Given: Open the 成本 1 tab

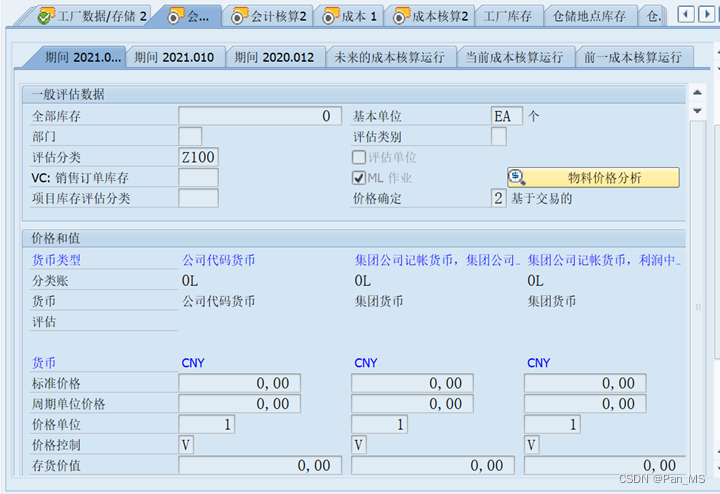Looking at the screenshot, I should [349, 17].
